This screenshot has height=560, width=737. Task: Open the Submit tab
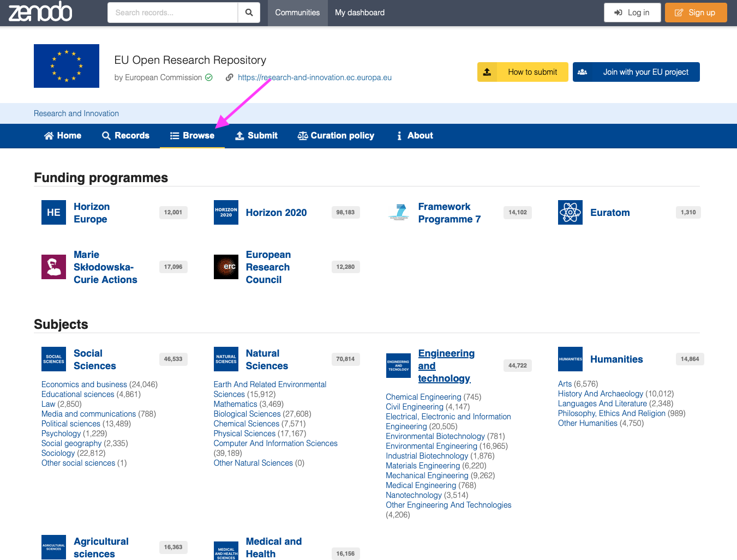tap(256, 136)
